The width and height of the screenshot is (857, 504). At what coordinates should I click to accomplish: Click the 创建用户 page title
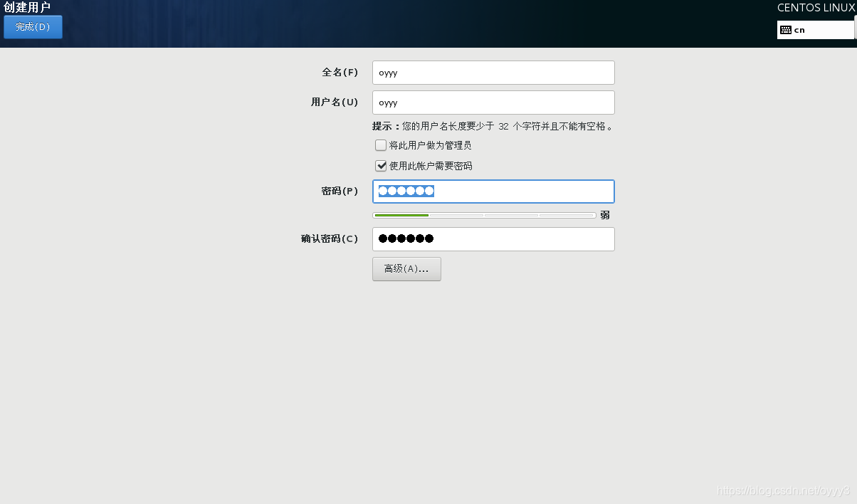click(x=27, y=7)
